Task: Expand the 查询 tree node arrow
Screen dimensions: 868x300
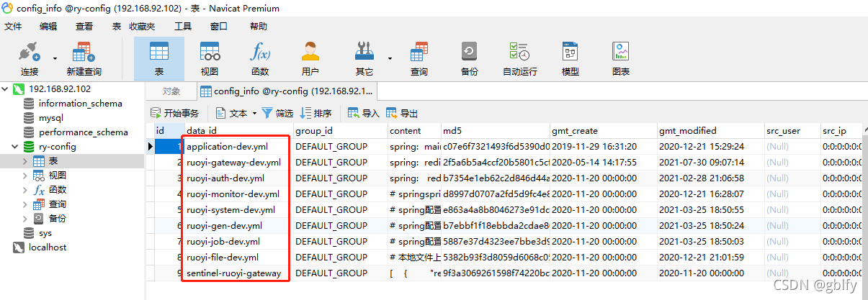Action: [26, 204]
